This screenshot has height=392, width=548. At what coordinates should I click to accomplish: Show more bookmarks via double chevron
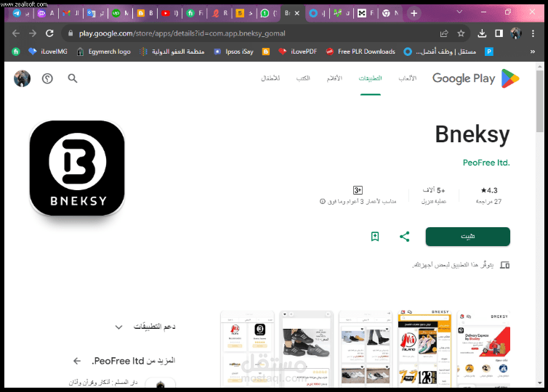pyautogui.click(x=533, y=52)
